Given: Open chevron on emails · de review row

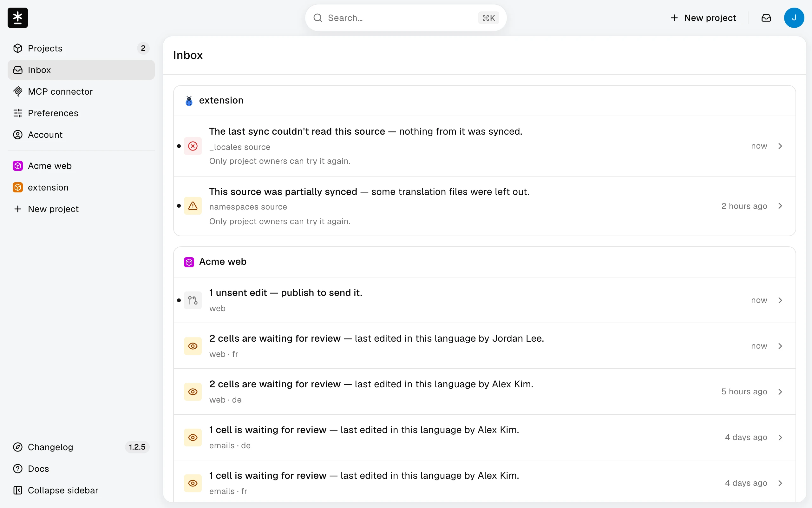Looking at the screenshot, I should [x=780, y=437].
